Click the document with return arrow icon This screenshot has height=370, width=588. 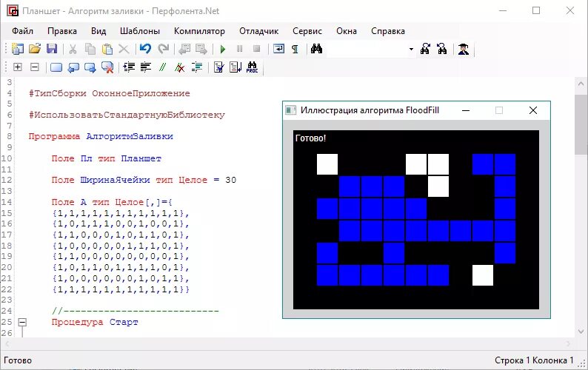point(235,67)
